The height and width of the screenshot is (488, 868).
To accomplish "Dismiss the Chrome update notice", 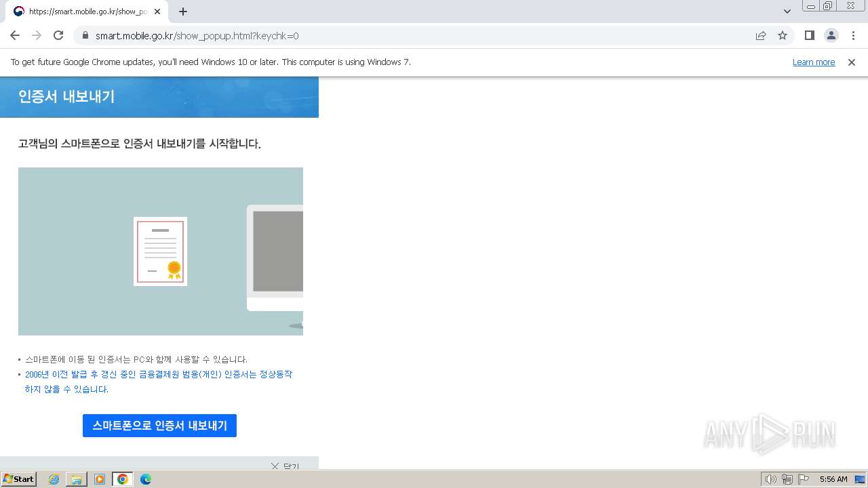I will tap(852, 62).
